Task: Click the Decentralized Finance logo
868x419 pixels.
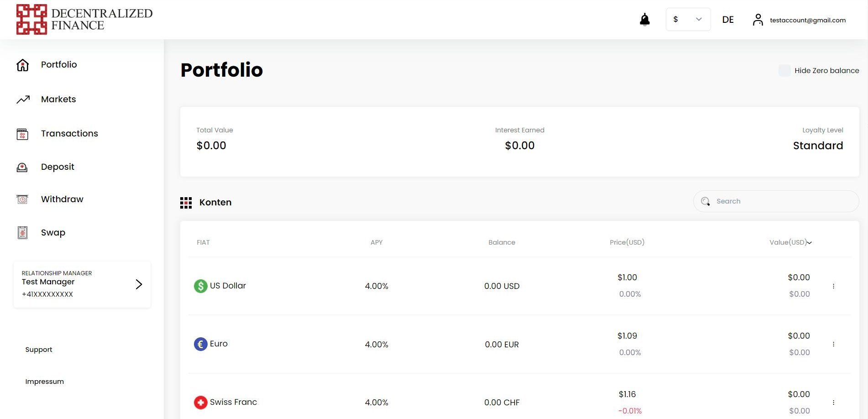Action: (84, 20)
